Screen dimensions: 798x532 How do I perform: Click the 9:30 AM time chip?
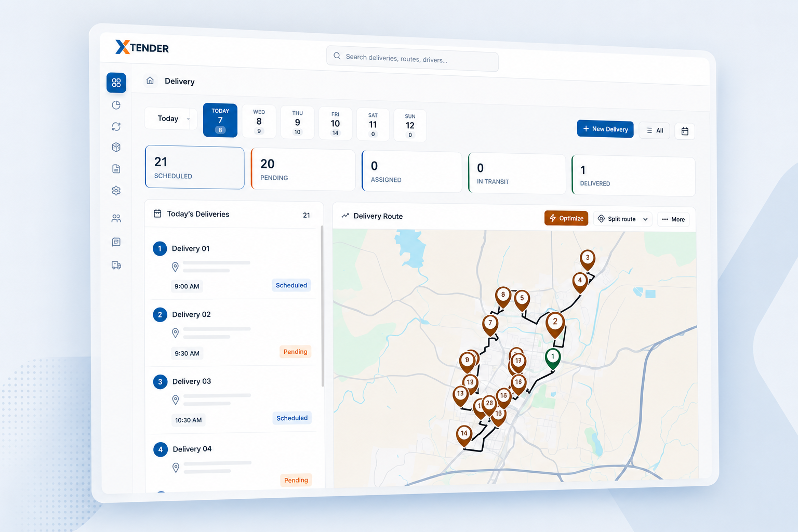point(187,353)
